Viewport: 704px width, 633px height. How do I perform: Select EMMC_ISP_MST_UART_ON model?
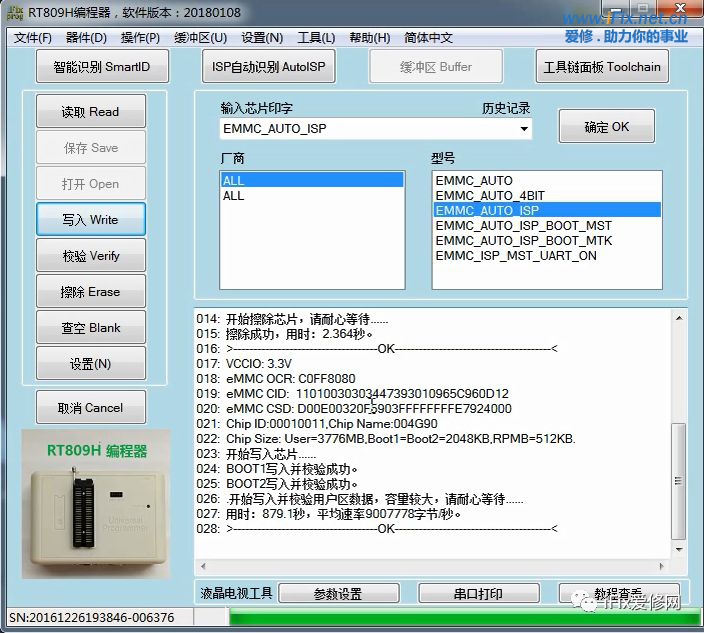point(547,255)
